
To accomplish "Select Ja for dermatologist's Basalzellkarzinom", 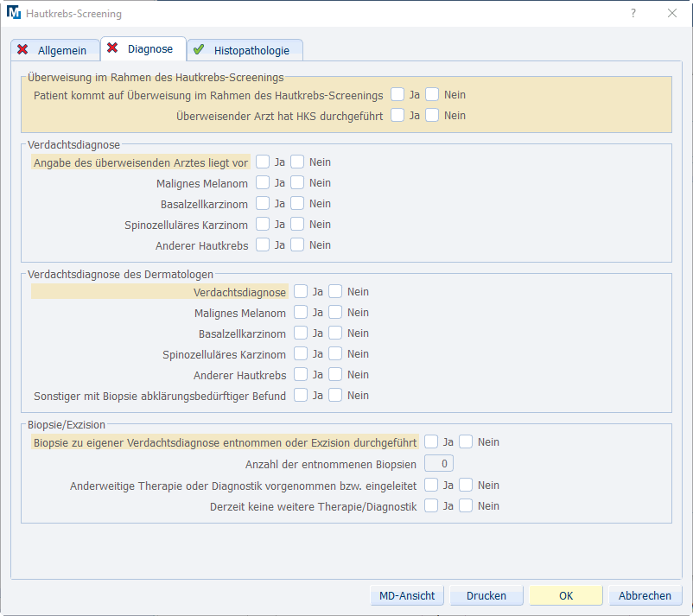I will tap(301, 333).
